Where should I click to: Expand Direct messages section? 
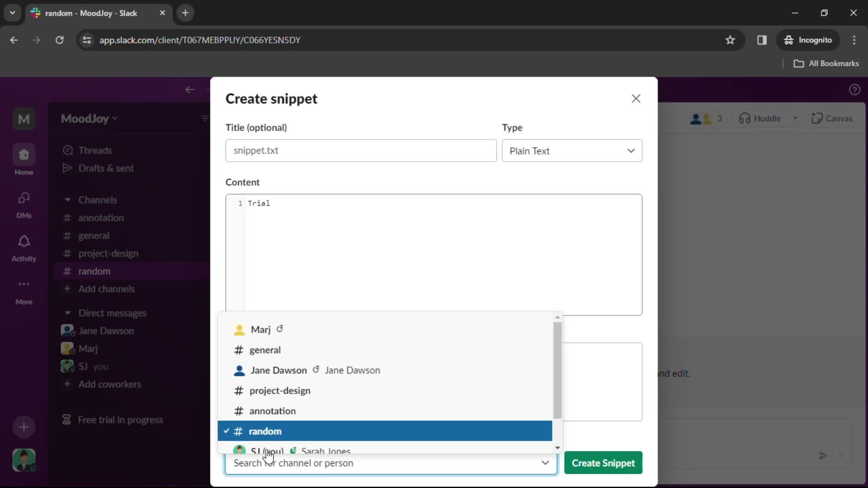click(67, 312)
